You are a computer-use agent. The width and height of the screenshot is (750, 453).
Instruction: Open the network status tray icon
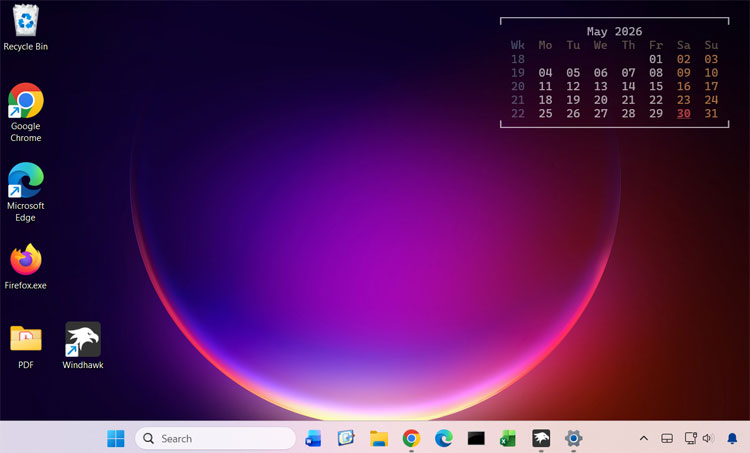[x=690, y=439]
